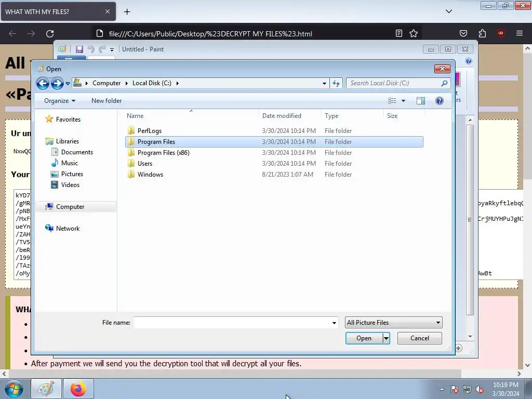Select the PerfLogs folder
Viewport: 532px width, 399px height.
(274, 130)
